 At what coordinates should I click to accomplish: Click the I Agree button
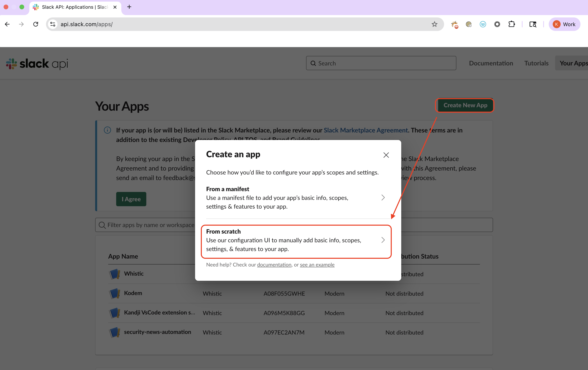[x=131, y=199]
